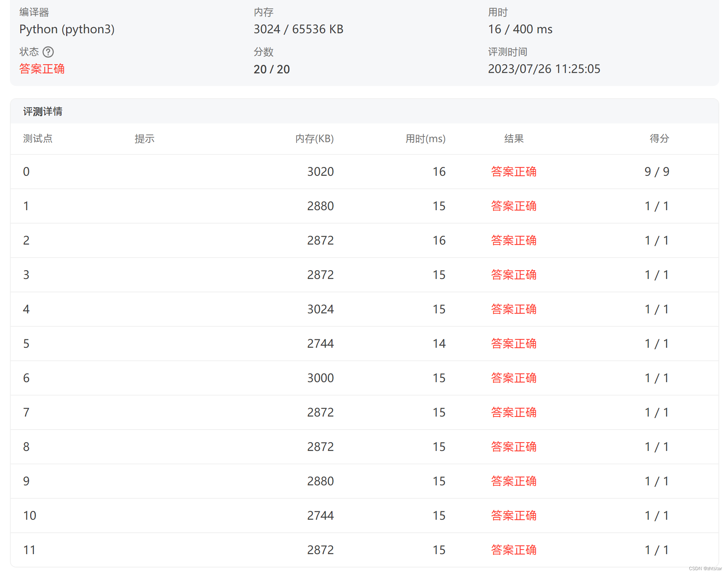Select memory 2744 in test point 5
The width and height of the screenshot is (728, 574).
point(321,344)
